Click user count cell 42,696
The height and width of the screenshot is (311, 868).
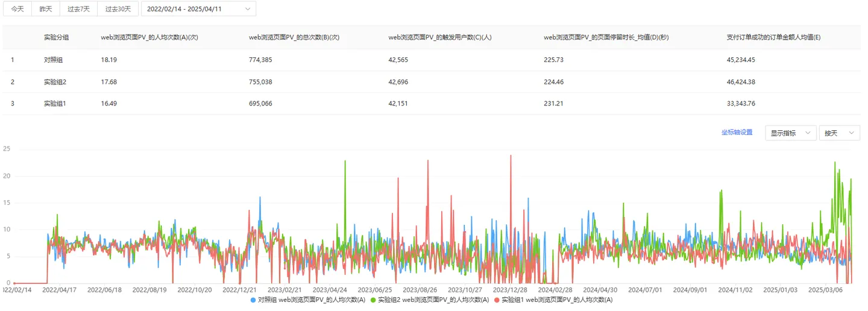coord(398,82)
